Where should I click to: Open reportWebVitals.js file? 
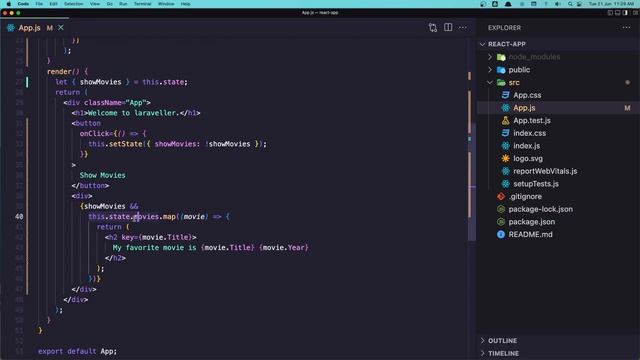[545, 171]
